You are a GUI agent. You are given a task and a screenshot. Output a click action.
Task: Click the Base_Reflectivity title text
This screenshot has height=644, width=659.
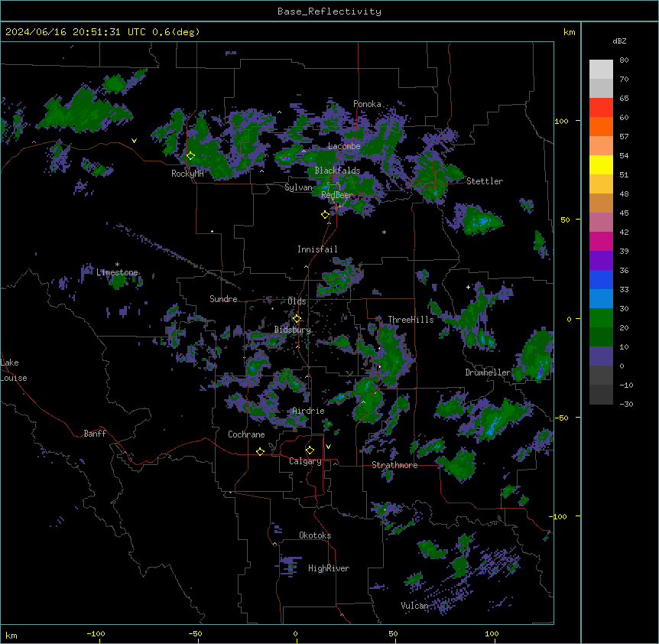click(x=329, y=11)
